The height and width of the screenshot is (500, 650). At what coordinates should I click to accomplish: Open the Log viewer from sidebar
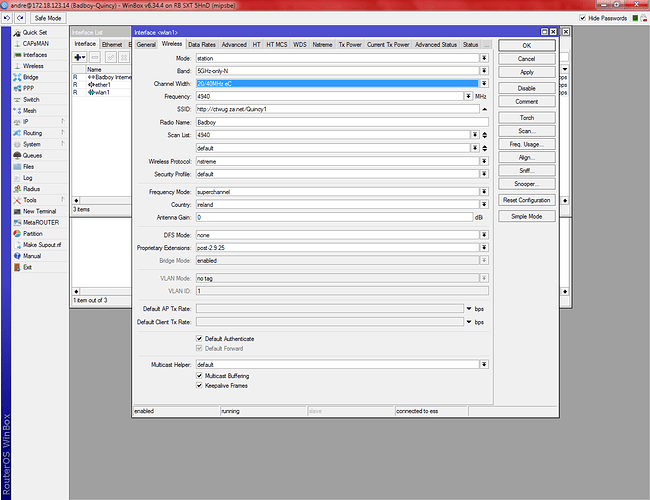pos(27,177)
